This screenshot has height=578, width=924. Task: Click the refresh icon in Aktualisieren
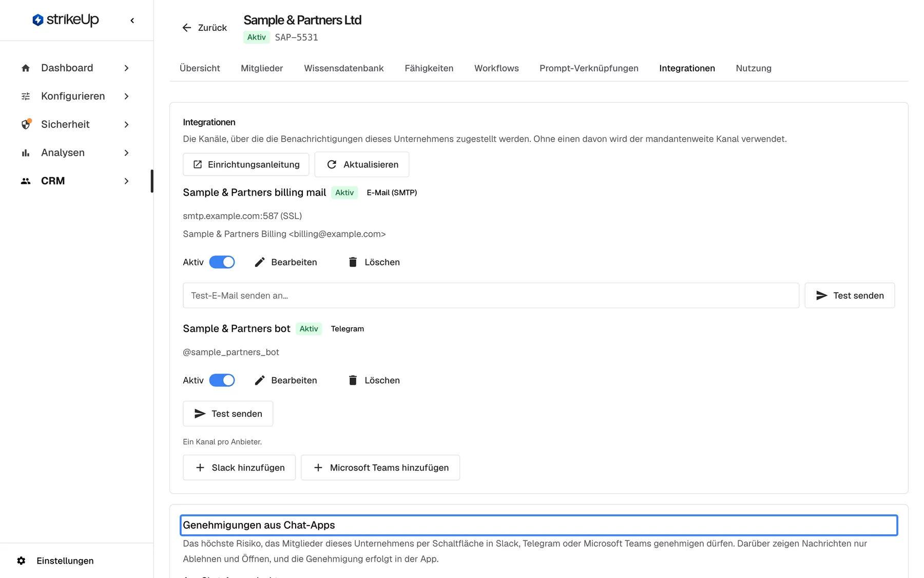click(x=332, y=164)
